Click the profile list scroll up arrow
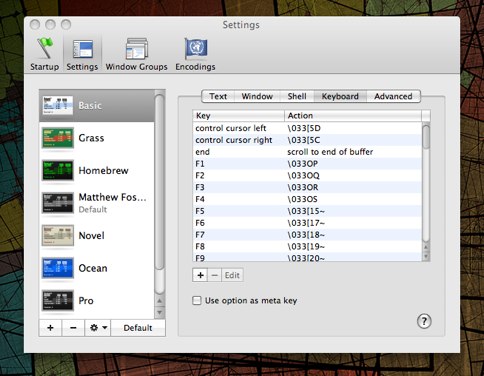484x376 pixels. [160, 301]
